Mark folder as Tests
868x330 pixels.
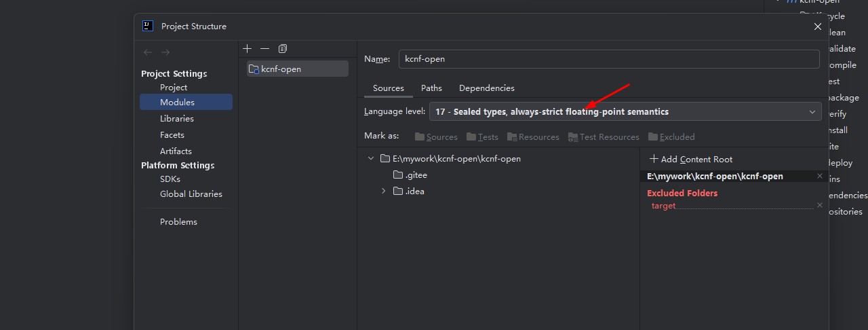tap(482, 136)
